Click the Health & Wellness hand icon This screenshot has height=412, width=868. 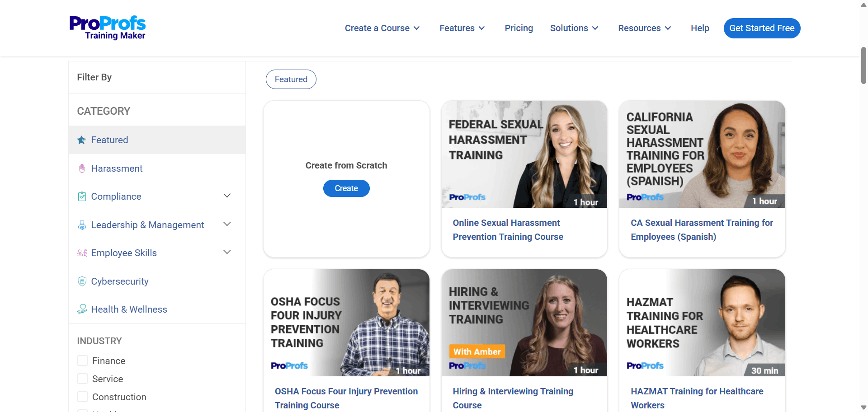pyautogui.click(x=82, y=309)
